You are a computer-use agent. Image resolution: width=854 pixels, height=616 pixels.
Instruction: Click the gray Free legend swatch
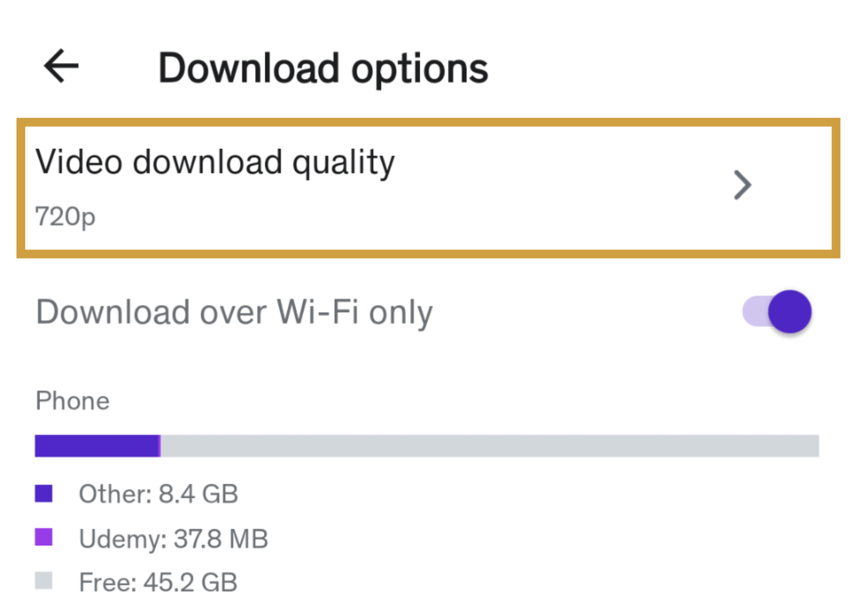pyautogui.click(x=44, y=581)
